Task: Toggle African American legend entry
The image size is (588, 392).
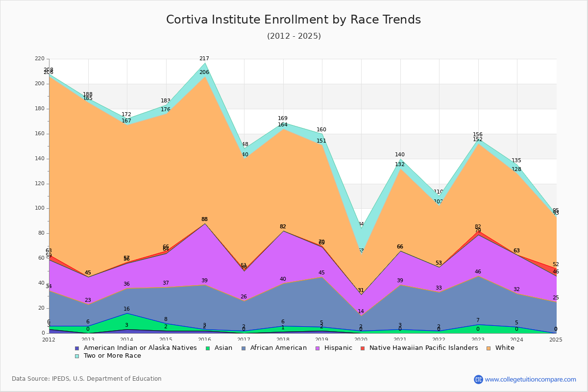Action: 273,348
